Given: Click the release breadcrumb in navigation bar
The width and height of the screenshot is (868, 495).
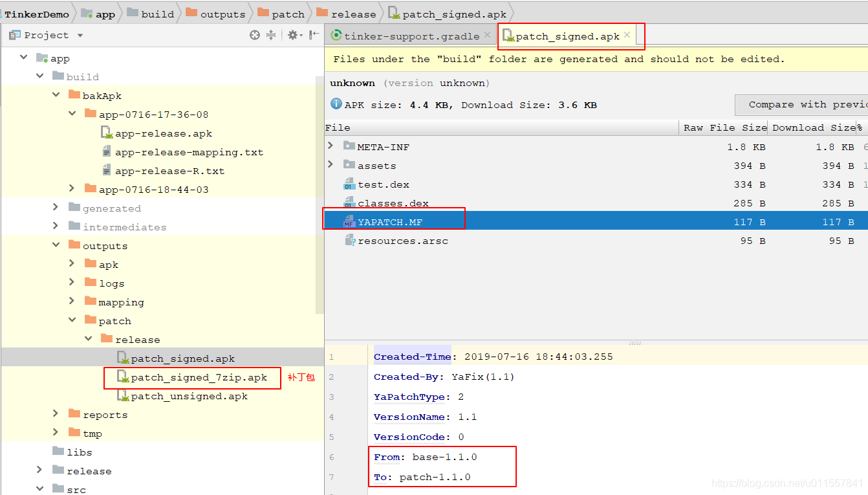Looking at the screenshot, I should [353, 14].
